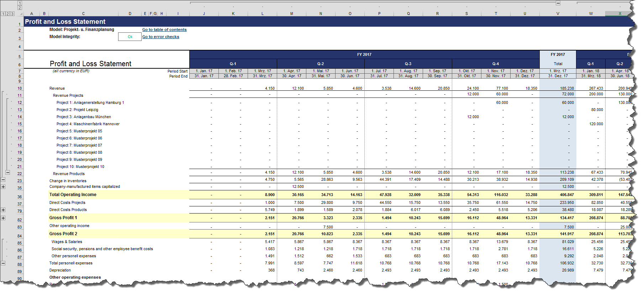Select column header X
Screen dimensions: 644x295
coord(620,14)
